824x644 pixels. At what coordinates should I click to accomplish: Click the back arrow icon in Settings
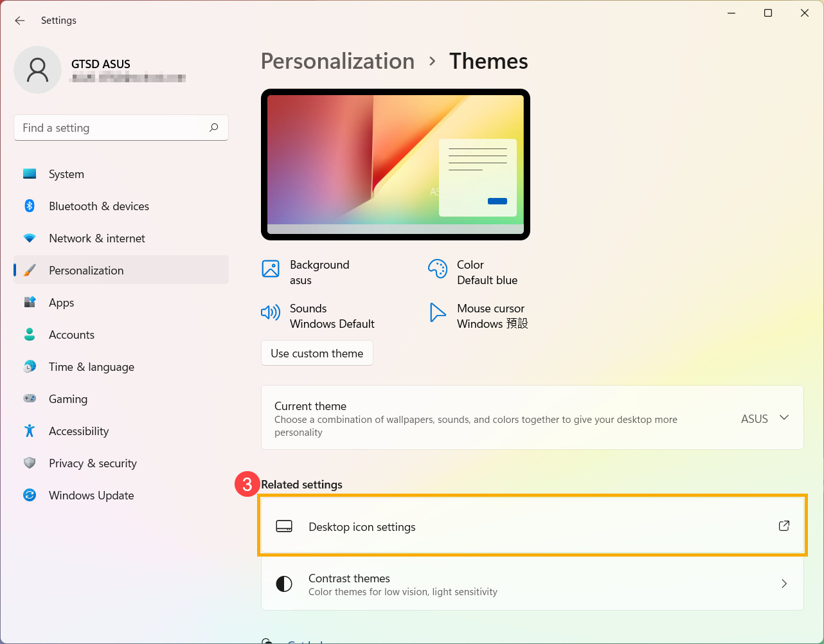click(20, 21)
